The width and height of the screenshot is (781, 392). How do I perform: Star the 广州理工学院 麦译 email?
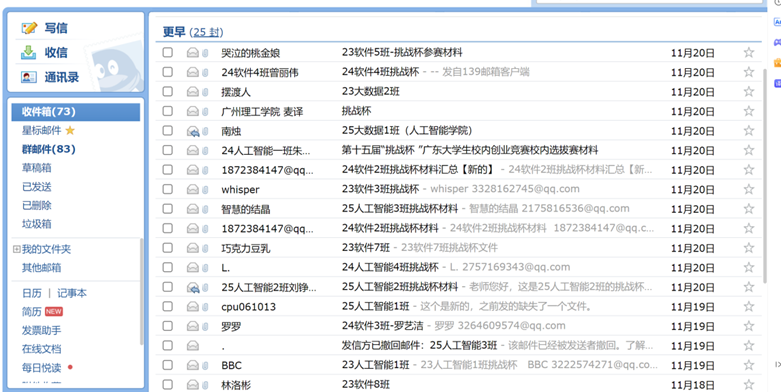coord(749,112)
